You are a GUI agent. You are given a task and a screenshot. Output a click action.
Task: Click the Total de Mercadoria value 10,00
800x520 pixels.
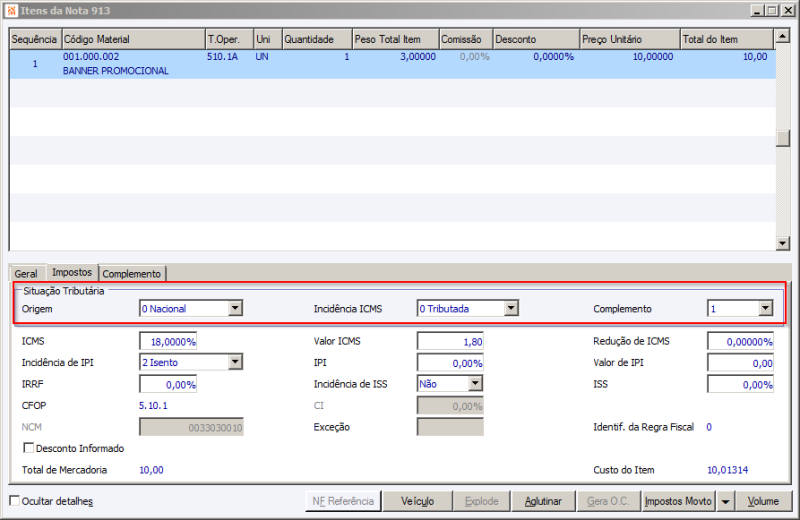click(152, 470)
